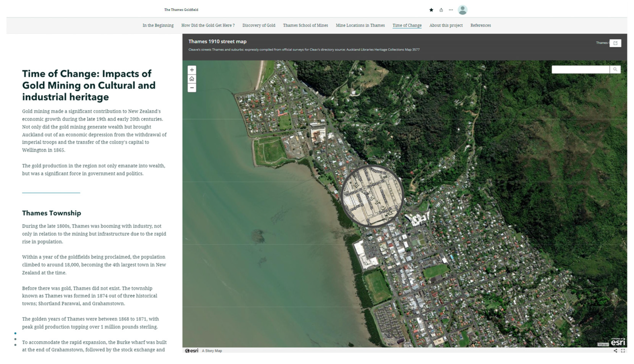Zoom out on the map
Viewport: 634px width, 364px height.
pyautogui.click(x=192, y=88)
